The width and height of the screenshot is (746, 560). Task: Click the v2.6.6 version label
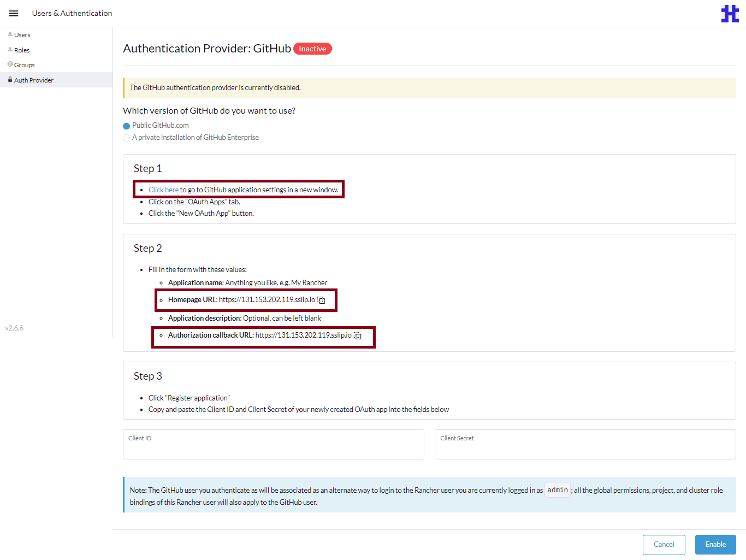pyautogui.click(x=14, y=328)
